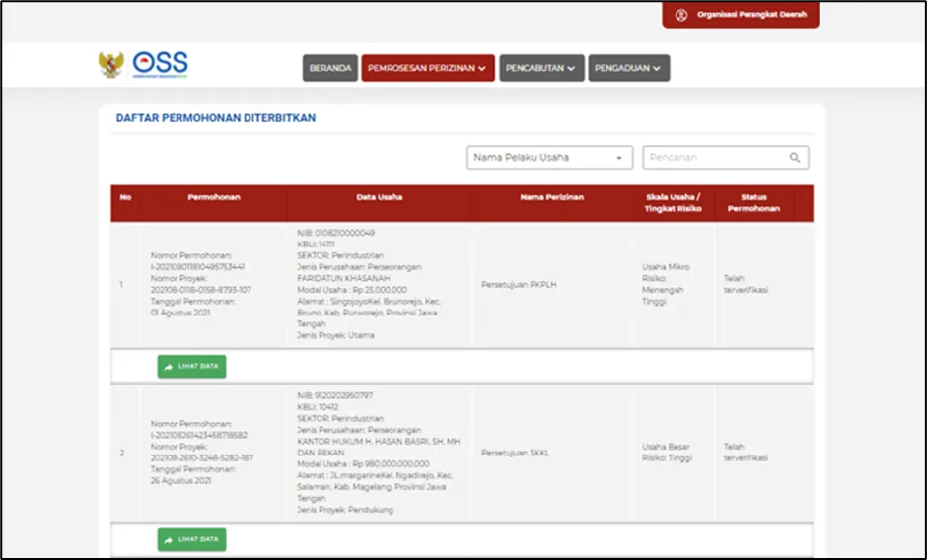Click the Pencarian search field
This screenshot has height=560, width=927.
point(714,158)
